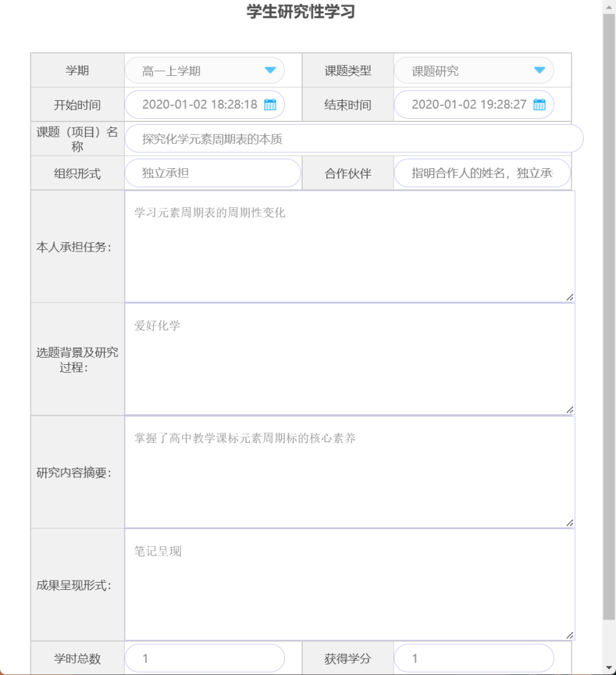This screenshot has width=616, height=675.
Task: Click the 合作伙伴 input field
Action: tap(481, 174)
